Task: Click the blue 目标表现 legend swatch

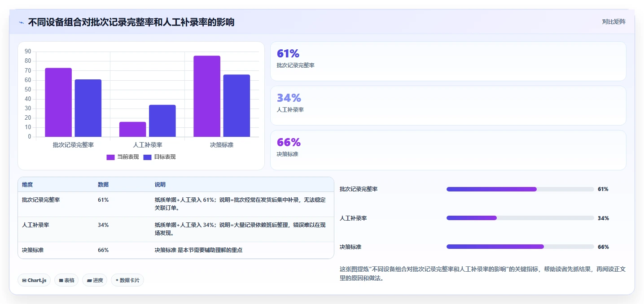Action: [148, 157]
